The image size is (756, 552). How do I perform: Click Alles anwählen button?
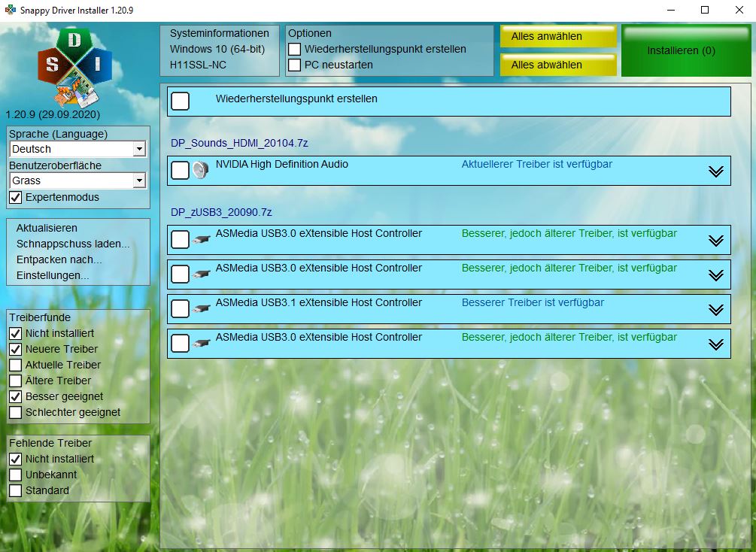tap(558, 36)
